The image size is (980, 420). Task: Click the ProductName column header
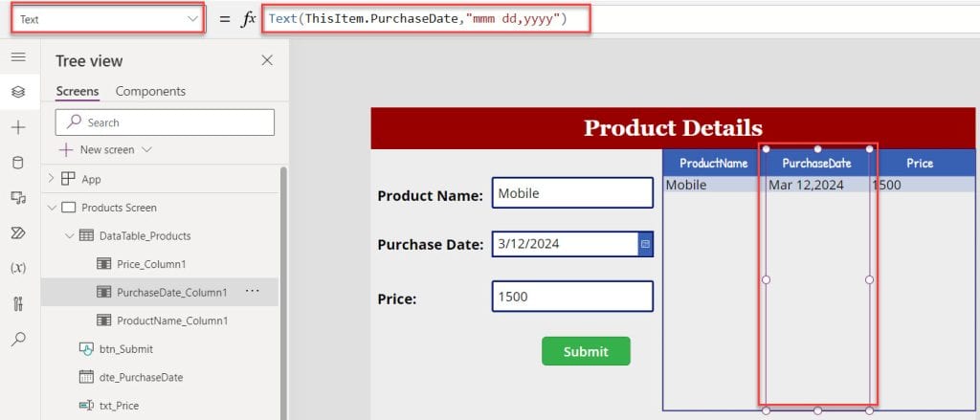point(714,164)
